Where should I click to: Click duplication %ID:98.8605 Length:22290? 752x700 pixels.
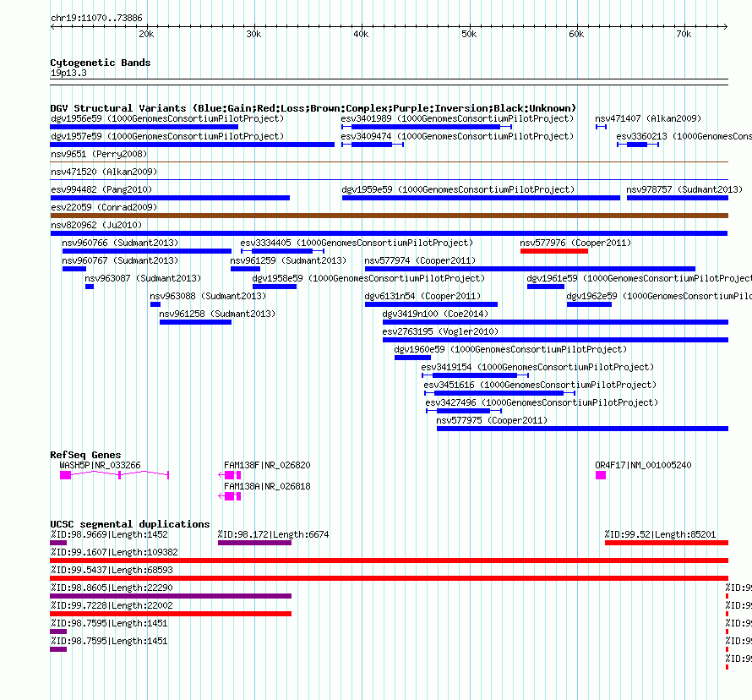(171, 596)
